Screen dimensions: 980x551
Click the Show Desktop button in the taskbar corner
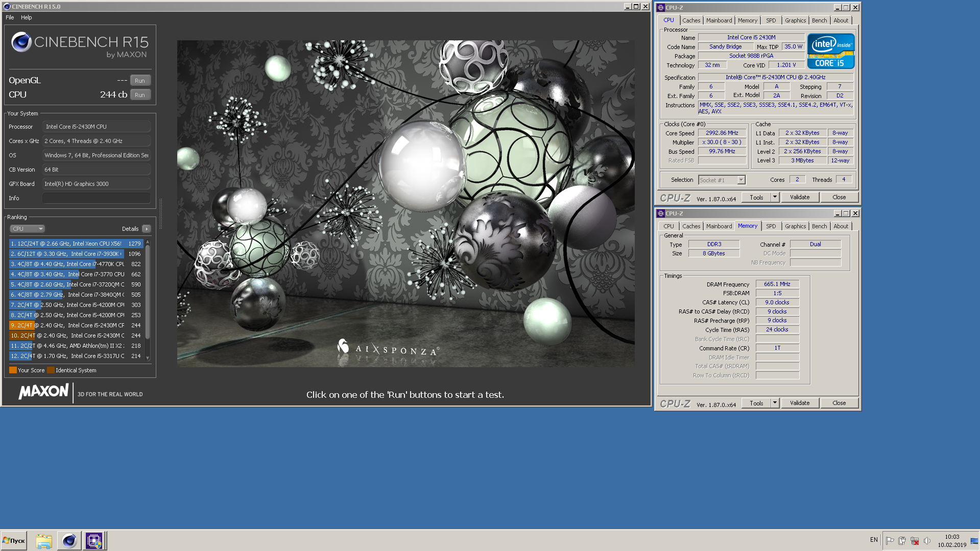pos(975,541)
